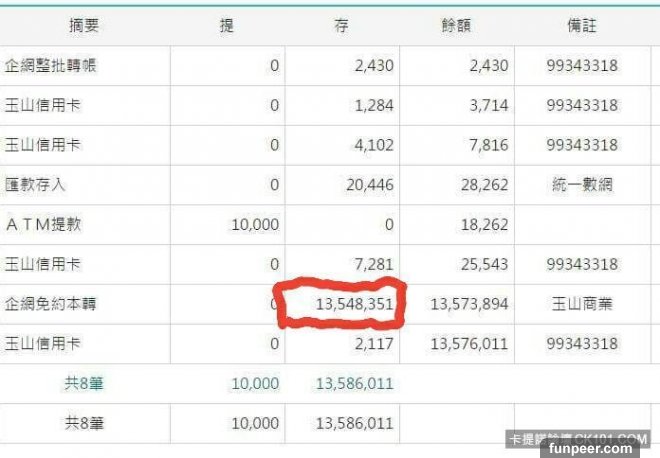The width and height of the screenshot is (660, 458).
Task: Click the green total deposit 13,586,011
Action: [x=354, y=383]
